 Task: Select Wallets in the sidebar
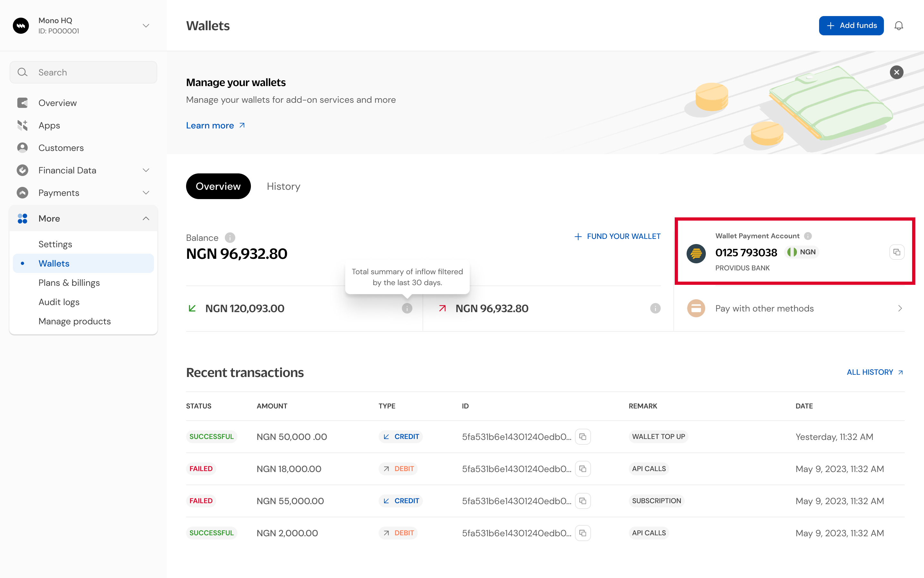coord(83,263)
